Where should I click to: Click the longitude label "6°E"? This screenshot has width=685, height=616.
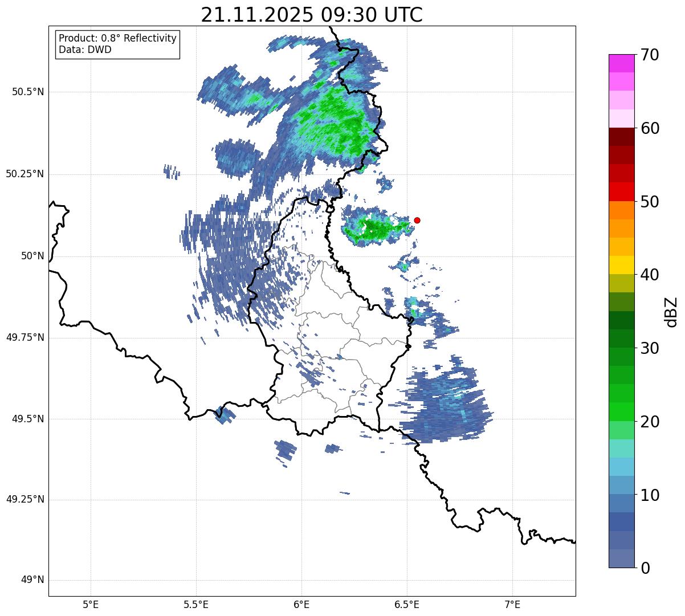point(302,605)
